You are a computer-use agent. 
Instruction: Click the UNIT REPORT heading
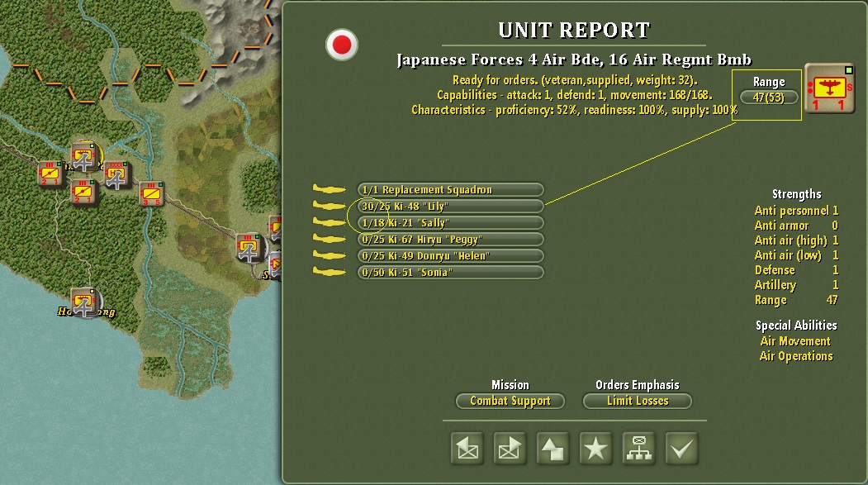click(574, 30)
